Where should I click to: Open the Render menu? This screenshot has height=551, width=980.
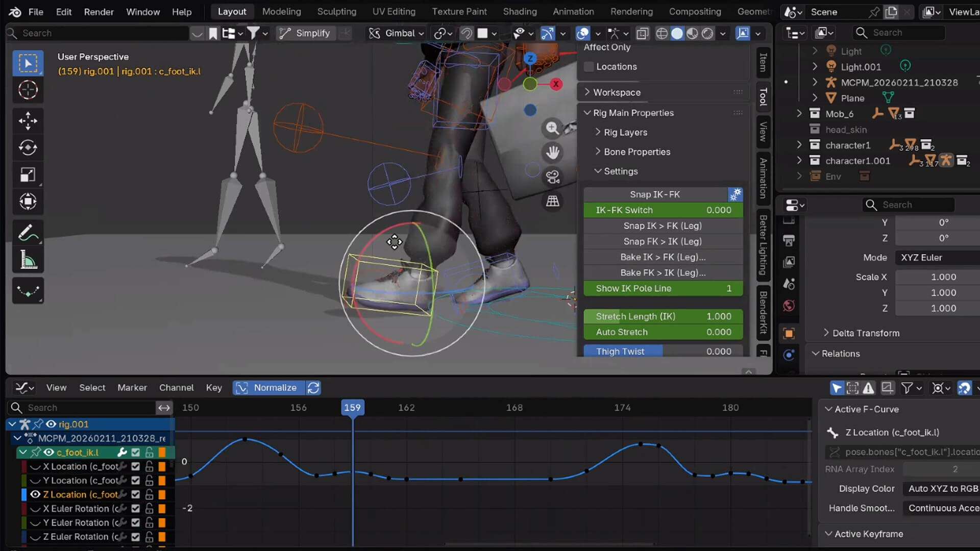pos(99,11)
